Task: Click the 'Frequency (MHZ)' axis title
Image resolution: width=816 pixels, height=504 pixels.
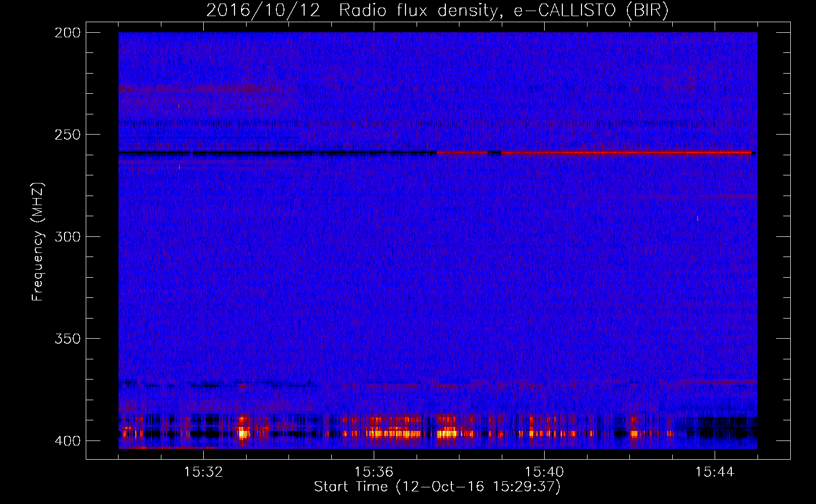Action: pos(38,241)
